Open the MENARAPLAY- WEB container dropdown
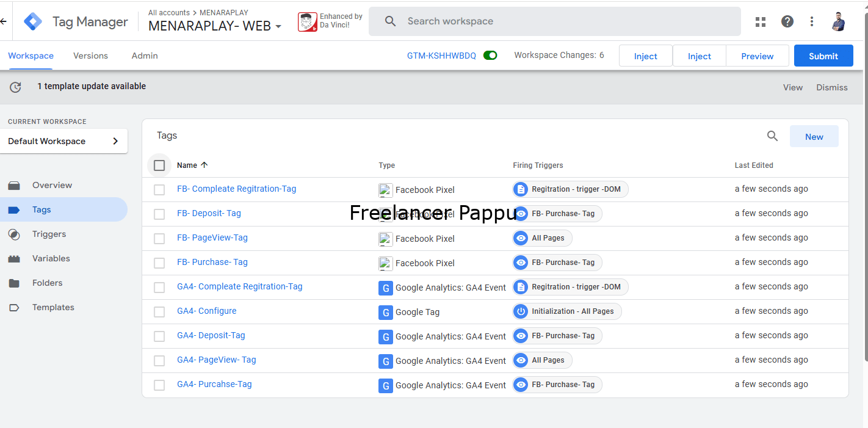 point(215,26)
